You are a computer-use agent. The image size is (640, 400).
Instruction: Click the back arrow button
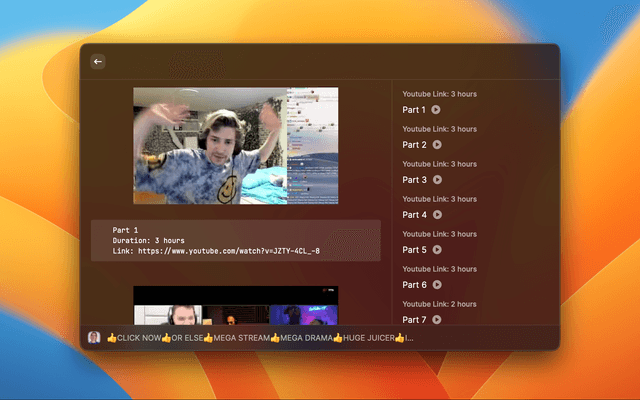[x=98, y=62]
